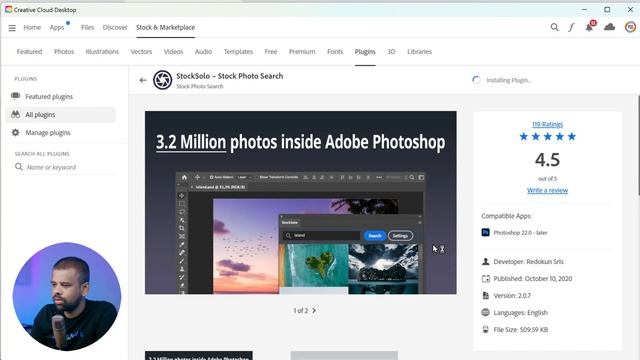This screenshot has height=360, width=640.
Task: Click the five-star rating display
Action: point(547,136)
